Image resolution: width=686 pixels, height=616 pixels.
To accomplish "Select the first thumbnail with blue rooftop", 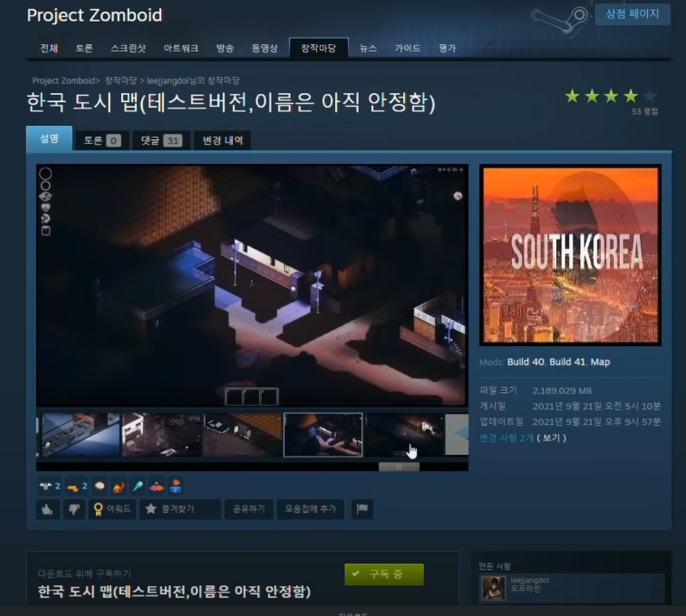I will tap(80, 435).
